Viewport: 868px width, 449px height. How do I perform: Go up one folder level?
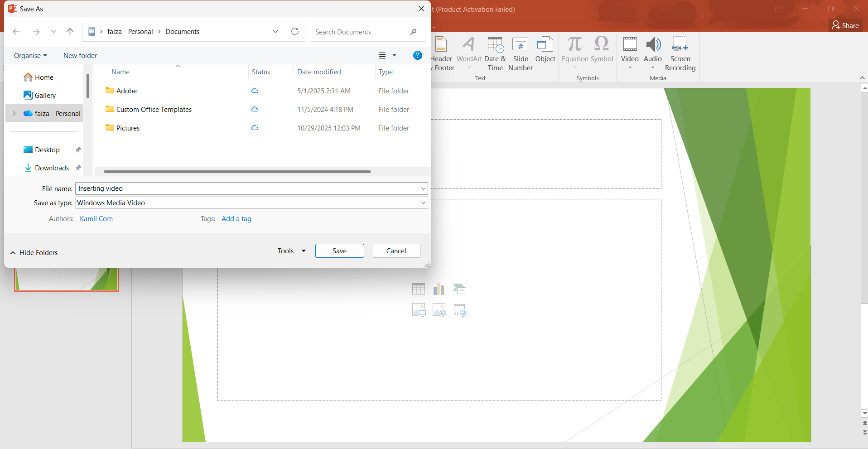(x=70, y=32)
